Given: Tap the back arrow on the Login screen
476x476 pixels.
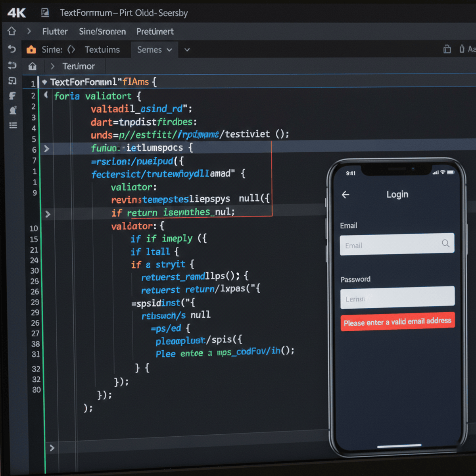Looking at the screenshot, I should tap(345, 194).
